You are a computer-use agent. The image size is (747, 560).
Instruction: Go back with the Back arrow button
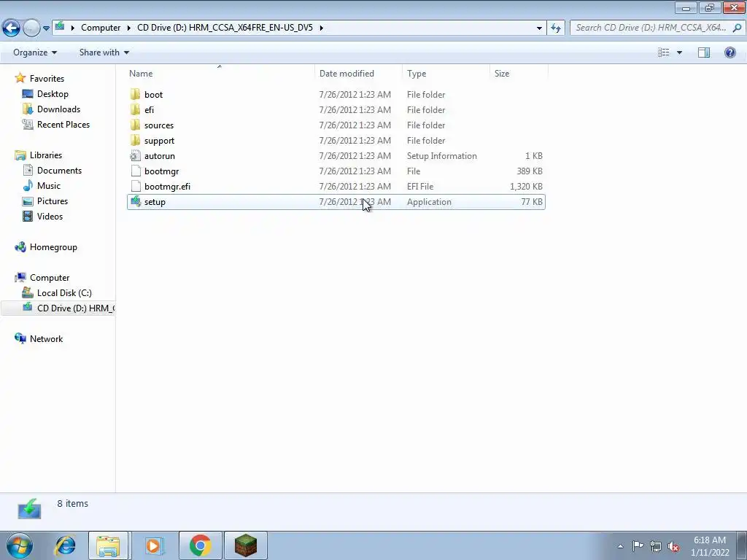12,28
